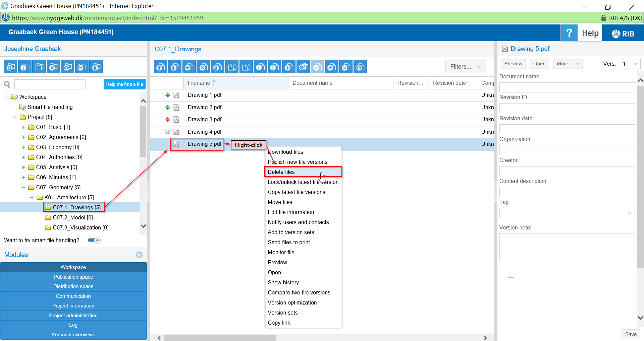Image resolution: width=644 pixels, height=341 pixels.
Task: Switch to the Publication space module
Action: (73, 277)
